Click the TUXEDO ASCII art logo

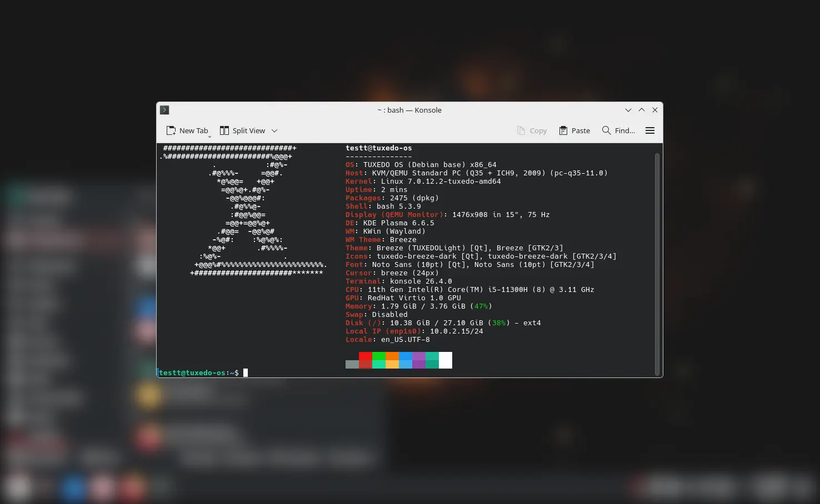[x=244, y=210]
